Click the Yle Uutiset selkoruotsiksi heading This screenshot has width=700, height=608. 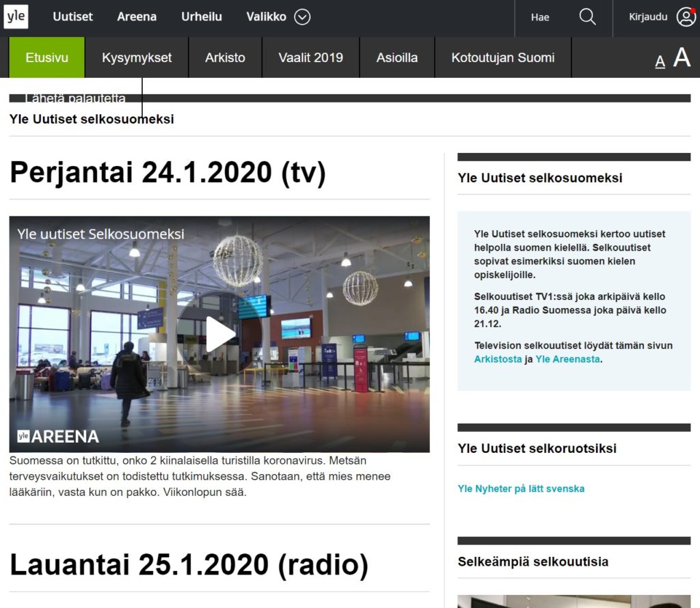tap(537, 448)
